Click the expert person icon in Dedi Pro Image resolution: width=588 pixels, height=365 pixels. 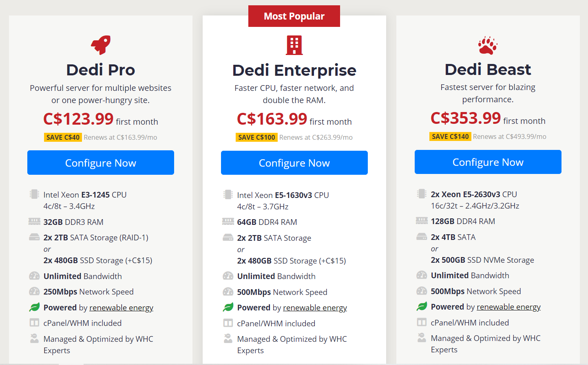click(x=34, y=338)
